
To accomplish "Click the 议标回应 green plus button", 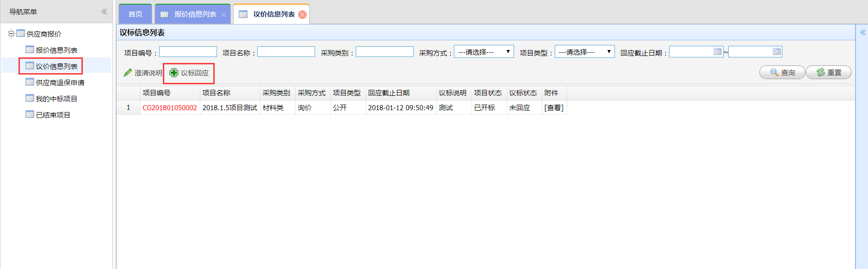I will coord(189,73).
